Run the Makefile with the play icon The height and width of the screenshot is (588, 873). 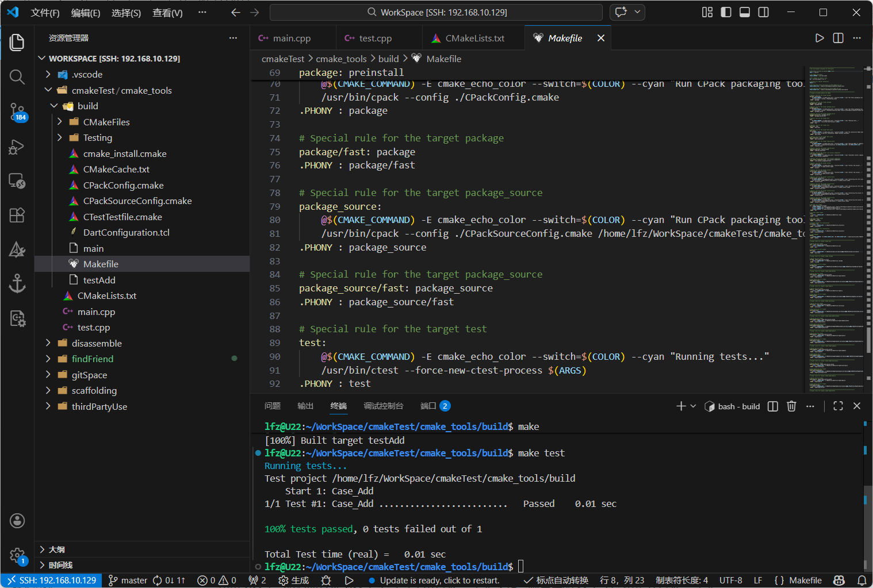(x=820, y=38)
